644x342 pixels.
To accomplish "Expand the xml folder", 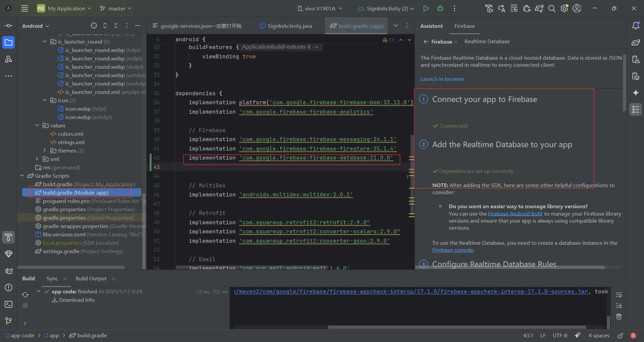I will [x=37, y=159].
